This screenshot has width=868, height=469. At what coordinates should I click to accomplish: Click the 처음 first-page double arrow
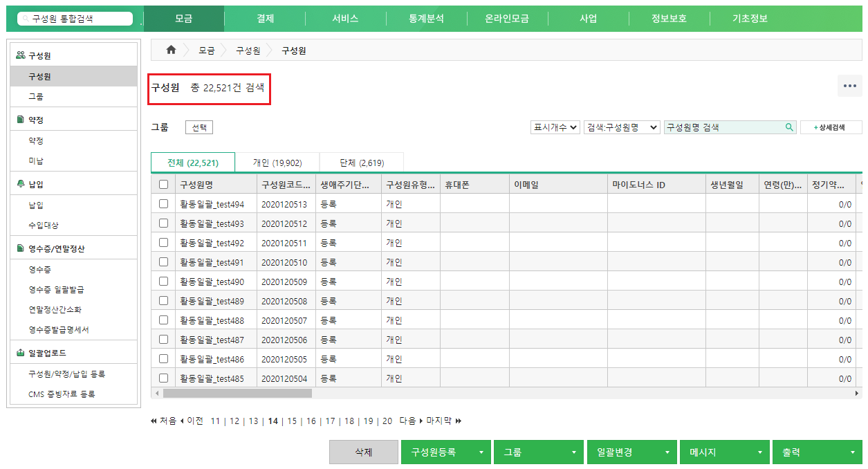154,421
